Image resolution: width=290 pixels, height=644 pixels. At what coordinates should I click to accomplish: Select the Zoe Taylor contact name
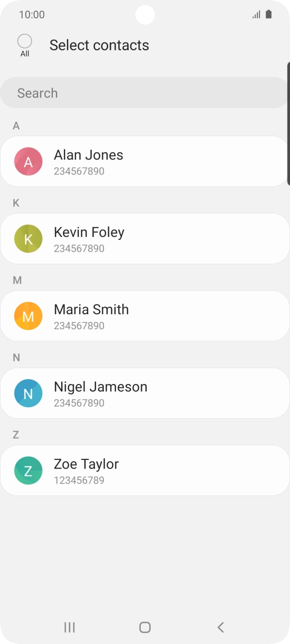tap(86, 464)
